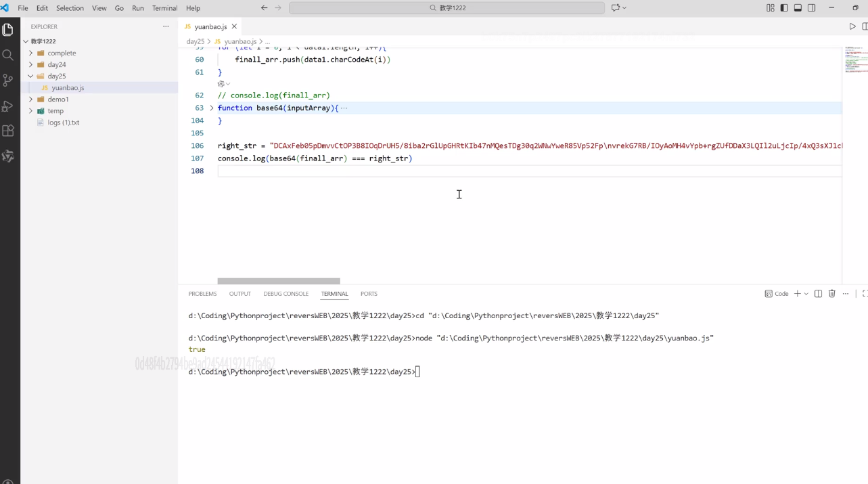The image size is (868, 484).
Task: Close the yuanbao.js editor tab
Action: tap(234, 26)
